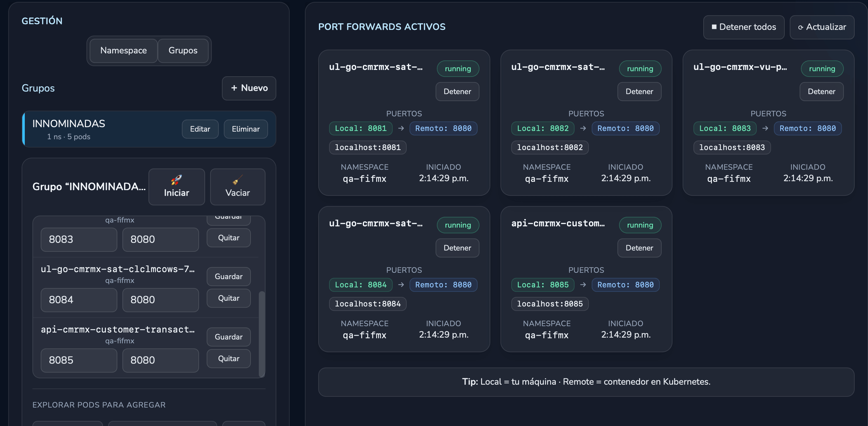Remove the pod entry with port 8083
Image resolution: width=868 pixels, height=426 pixels.
(229, 238)
